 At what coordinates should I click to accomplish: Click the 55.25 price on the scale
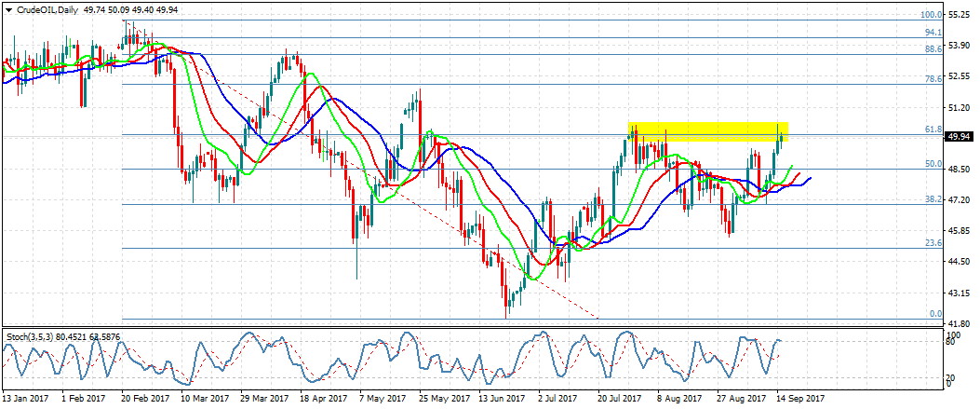point(960,15)
